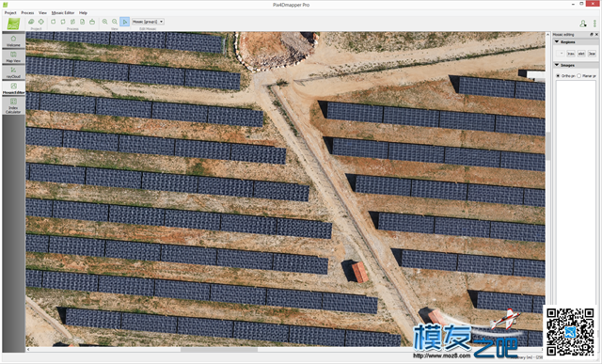Click the last Process toolbar icon
Viewport: 602px width, 364px height.
click(92, 22)
